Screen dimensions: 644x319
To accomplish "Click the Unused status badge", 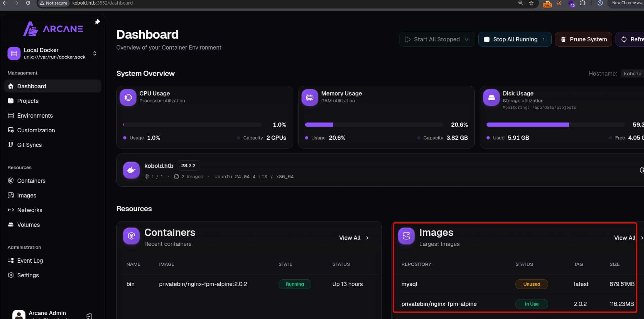I will point(532,284).
